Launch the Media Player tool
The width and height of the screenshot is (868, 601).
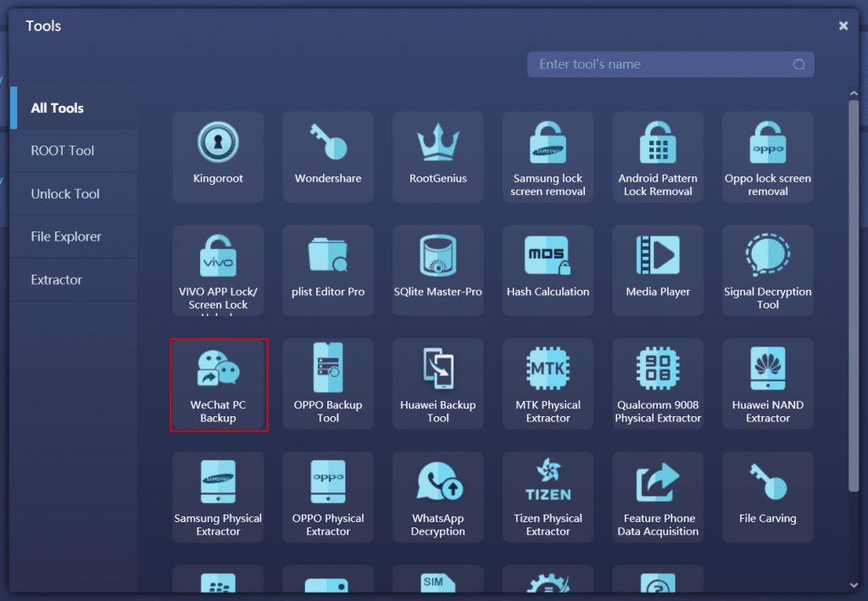658,270
